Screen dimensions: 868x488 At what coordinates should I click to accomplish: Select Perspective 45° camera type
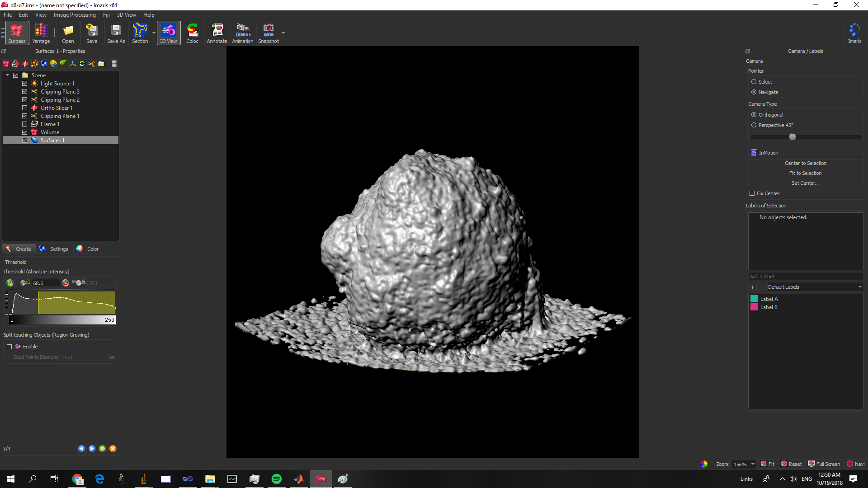click(x=754, y=125)
